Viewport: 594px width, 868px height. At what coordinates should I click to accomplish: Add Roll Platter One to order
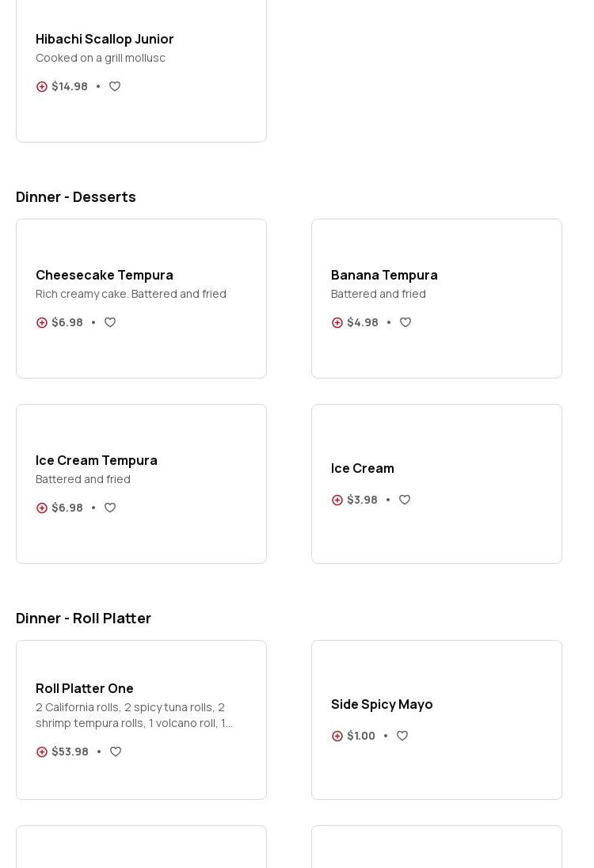click(42, 752)
